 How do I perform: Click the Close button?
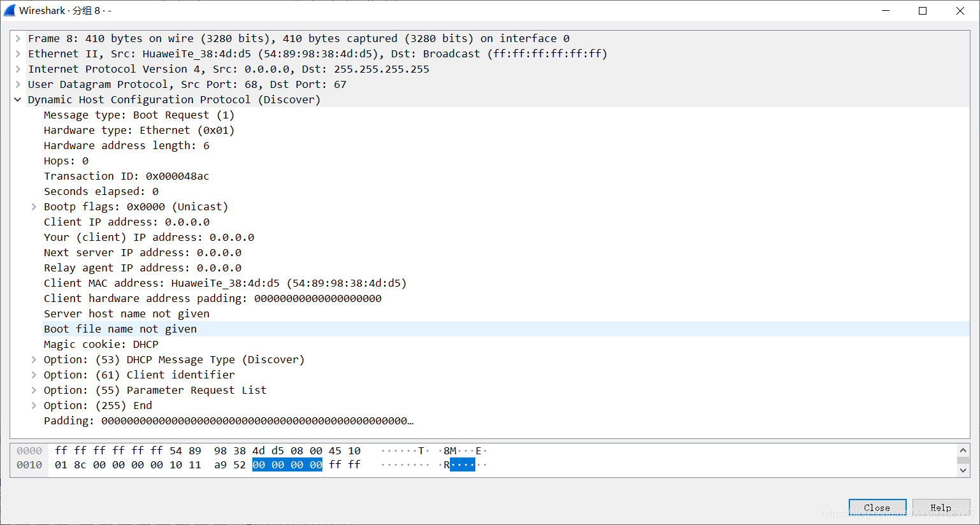point(877,508)
